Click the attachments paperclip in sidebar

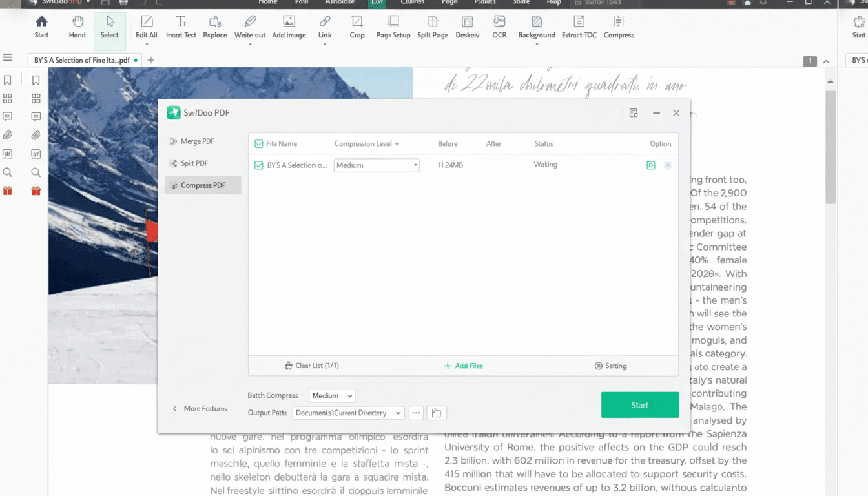(x=8, y=136)
